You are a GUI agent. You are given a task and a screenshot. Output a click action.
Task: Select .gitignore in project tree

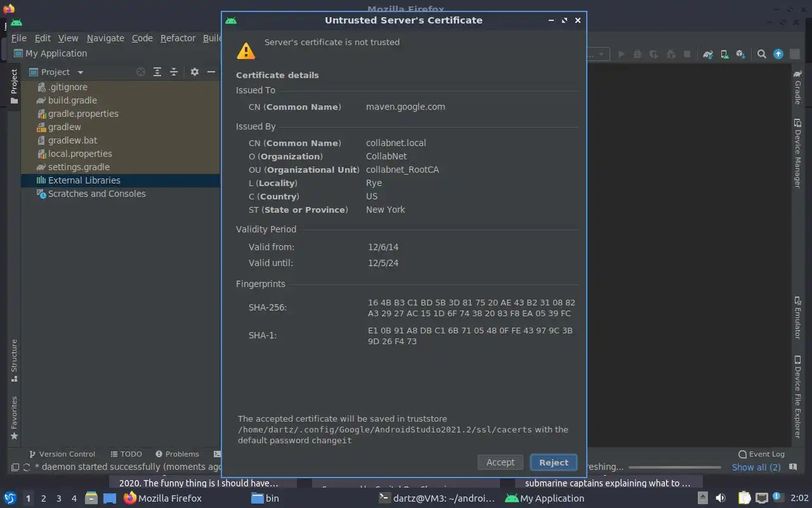pos(121,87)
